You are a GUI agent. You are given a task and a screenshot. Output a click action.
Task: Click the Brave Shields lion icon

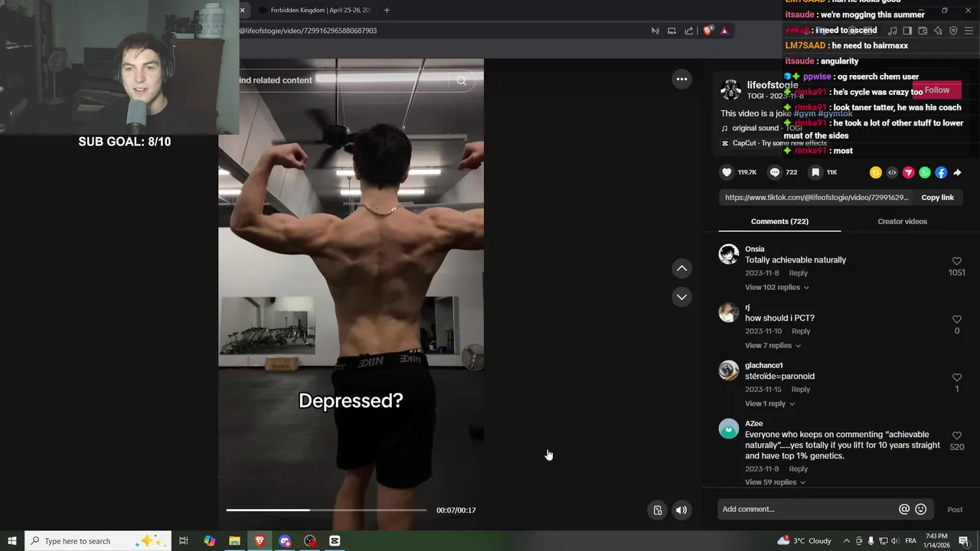(708, 31)
